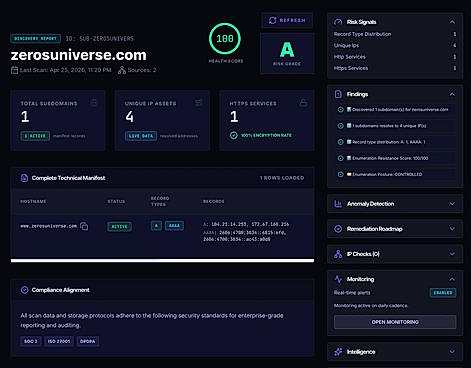Click the Total Subdomains card icon
Viewport: 471px width, 368px height.
pos(94,103)
